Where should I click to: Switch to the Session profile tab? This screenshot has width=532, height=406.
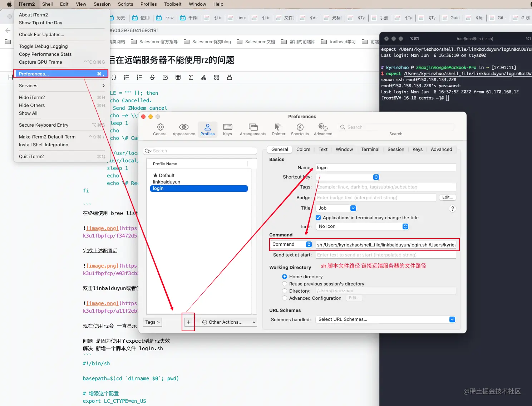[396, 150]
